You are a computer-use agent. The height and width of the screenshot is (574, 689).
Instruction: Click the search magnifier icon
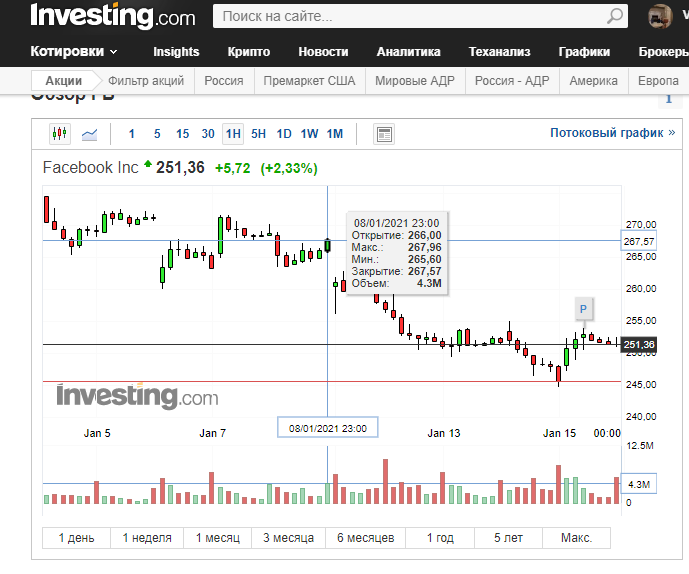coord(615,16)
